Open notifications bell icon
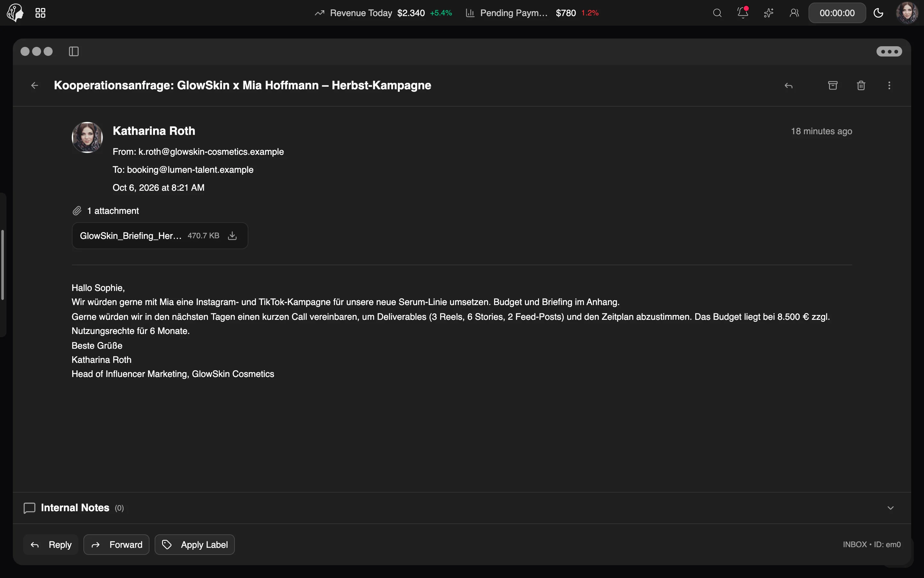 [x=743, y=13]
